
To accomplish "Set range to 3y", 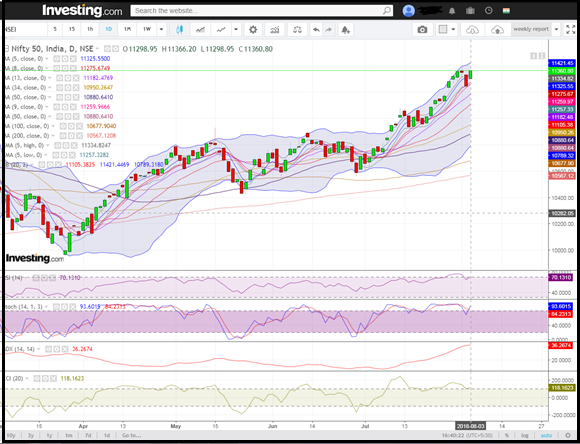I will click(31, 435).
